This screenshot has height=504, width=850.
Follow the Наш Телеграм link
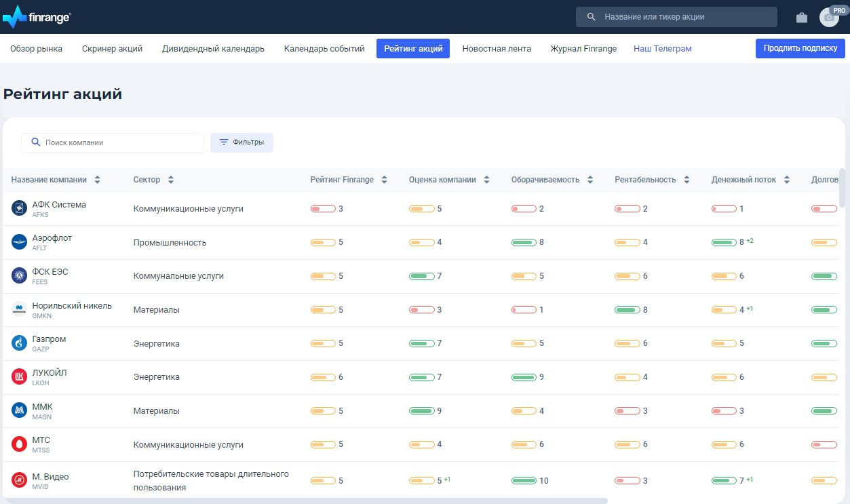click(x=662, y=49)
